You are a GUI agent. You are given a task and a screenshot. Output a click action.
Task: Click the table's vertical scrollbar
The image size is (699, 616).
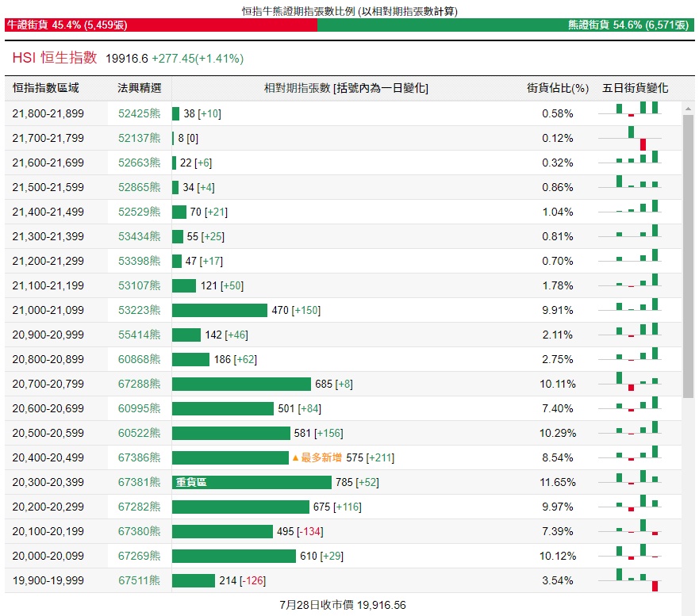pos(688,254)
